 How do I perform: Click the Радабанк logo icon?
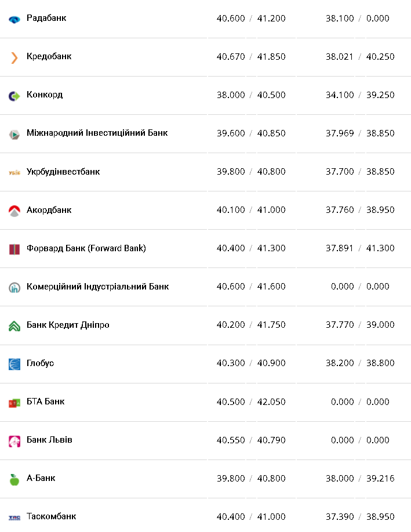pos(14,19)
